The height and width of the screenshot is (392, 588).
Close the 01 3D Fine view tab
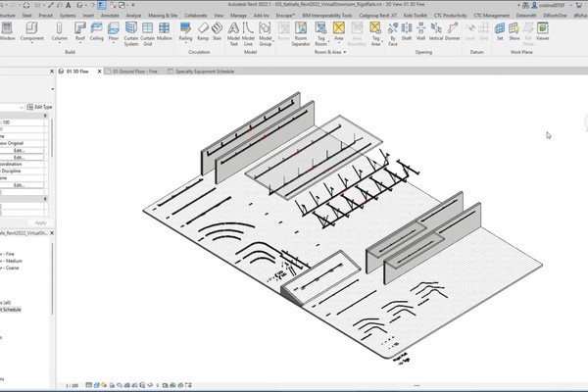point(101,72)
